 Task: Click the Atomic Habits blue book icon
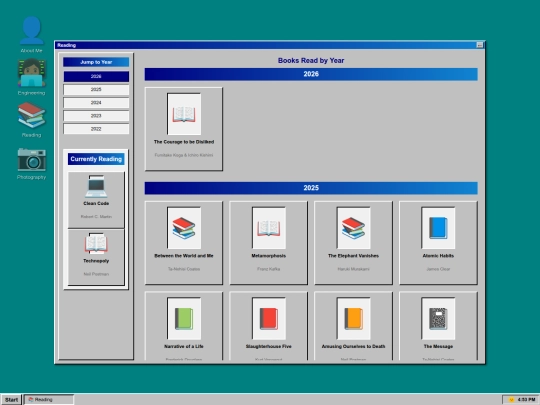click(x=438, y=228)
